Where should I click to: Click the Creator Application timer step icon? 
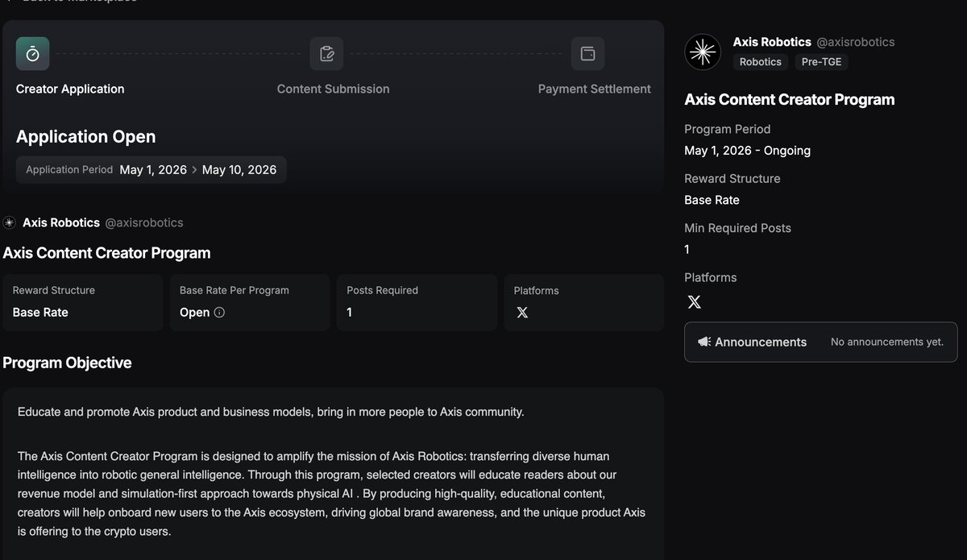pos(33,54)
